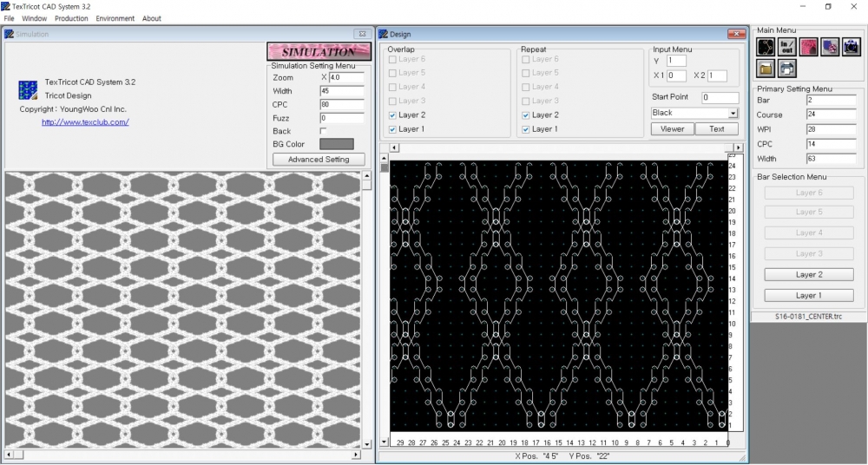Click the blue and pink fabric icon
Image resolution: width=868 pixels, height=465 pixels.
[830, 47]
